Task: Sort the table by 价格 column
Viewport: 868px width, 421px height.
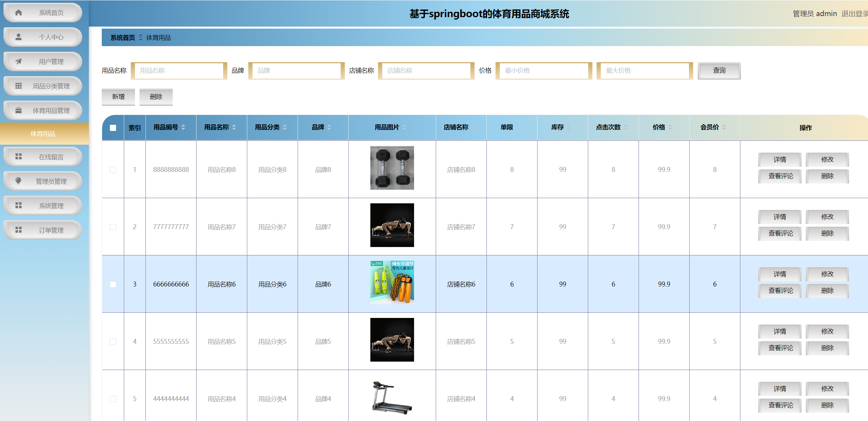Action: (x=670, y=128)
